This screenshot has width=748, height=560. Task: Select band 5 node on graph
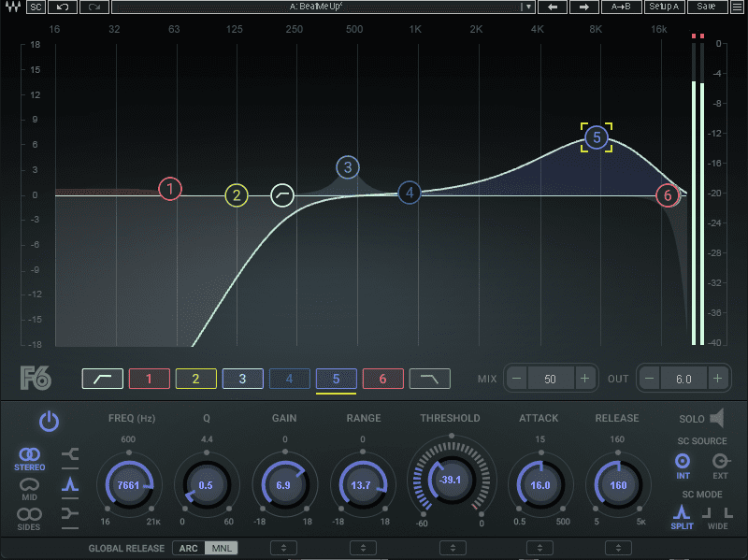(x=597, y=137)
